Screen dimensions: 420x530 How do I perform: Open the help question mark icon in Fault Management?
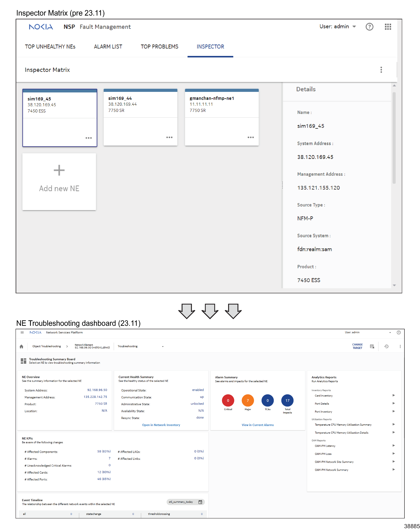click(x=369, y=27)
